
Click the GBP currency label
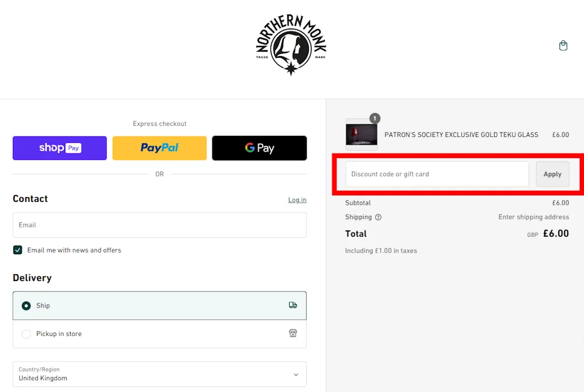point(533,235)
